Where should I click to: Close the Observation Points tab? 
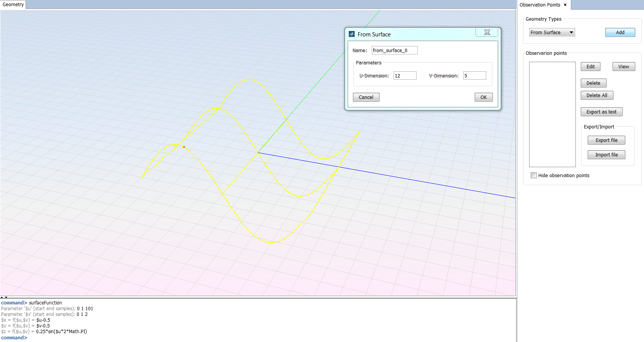(565, 5)
